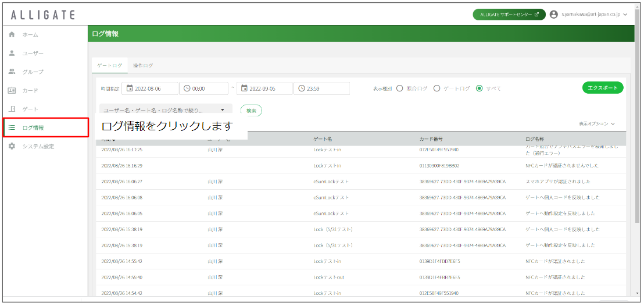
Task: Select the ゲートログ radio button
Action: click(437, 88)
